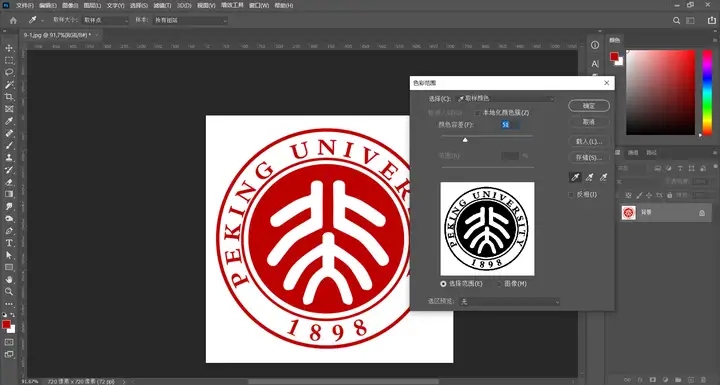Select the Gradient tool
The height and width of the screenshot is (385, 720).
pos(9,194)
